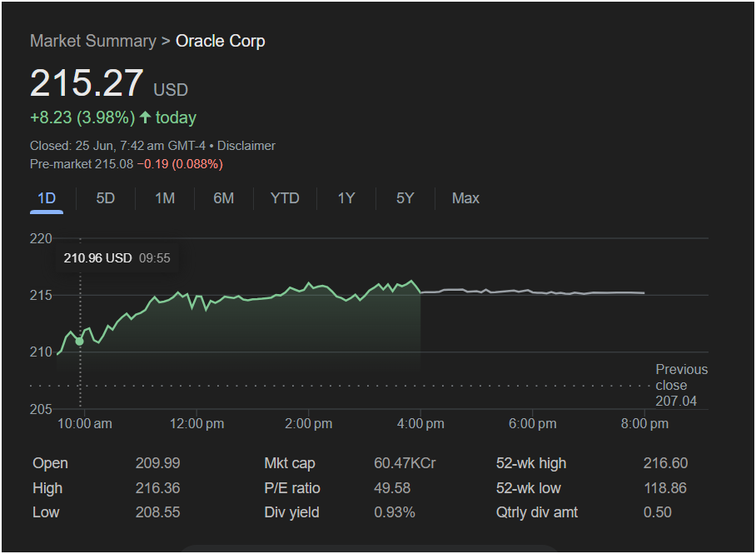Click the Mkt cap label
The image size is (756, 554).
(290, 463)
